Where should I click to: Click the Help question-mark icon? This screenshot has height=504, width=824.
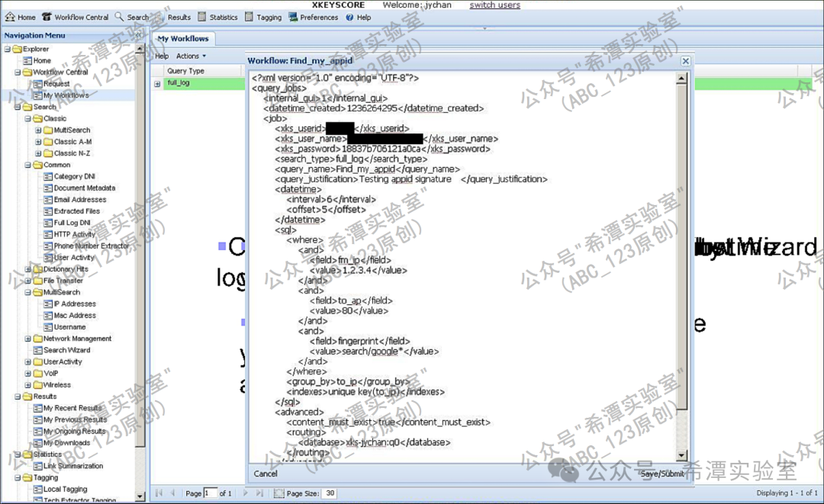[x=350, y=18]
